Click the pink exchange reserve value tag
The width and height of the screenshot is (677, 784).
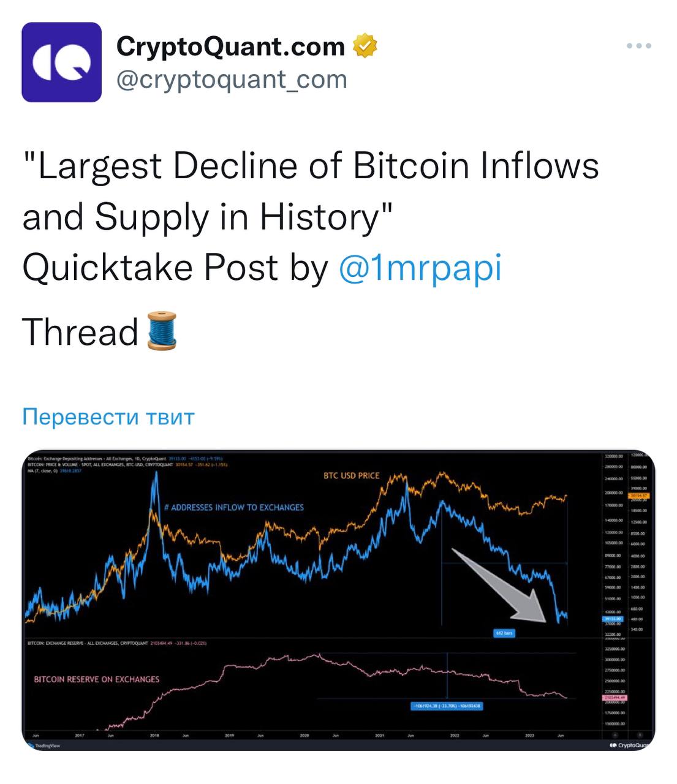click(x=615, y=697)
